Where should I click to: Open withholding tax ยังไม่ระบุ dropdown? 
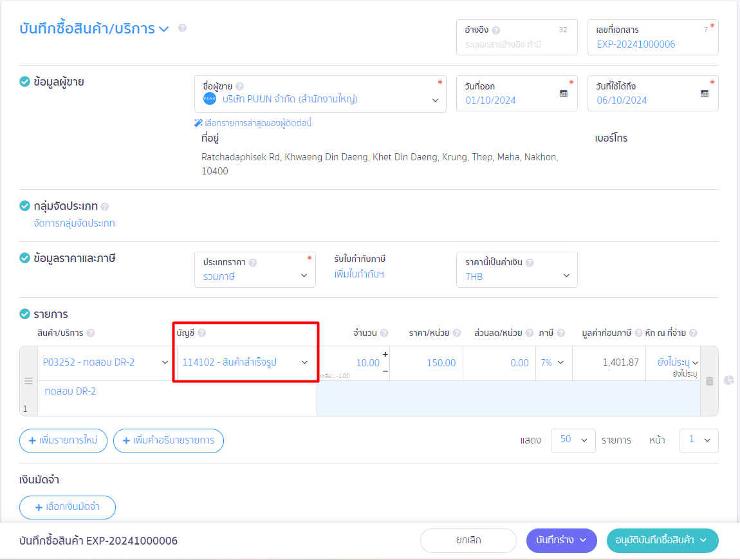click(695, 363)
